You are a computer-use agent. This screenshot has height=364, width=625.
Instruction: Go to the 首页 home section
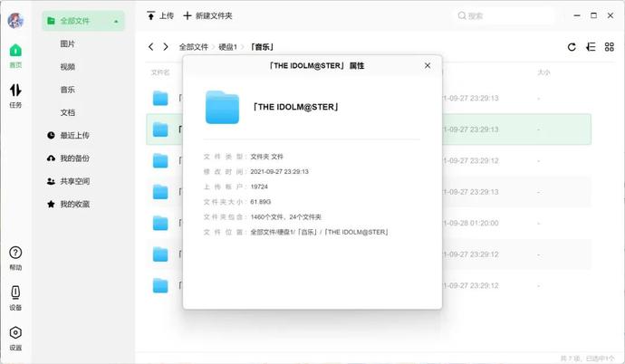pos(15,56)
